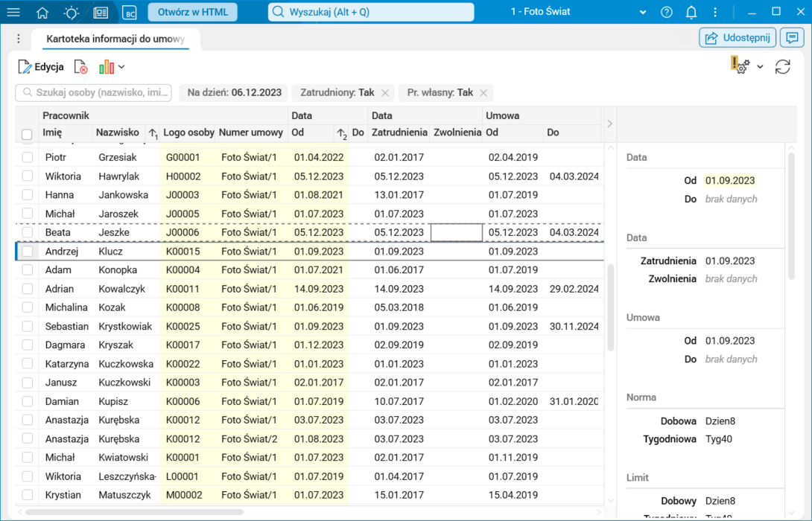Image resolution: width=812 pixels, height=521 pixels.
Task: Click the surname Krystkowiak
Action: [125, 327]
